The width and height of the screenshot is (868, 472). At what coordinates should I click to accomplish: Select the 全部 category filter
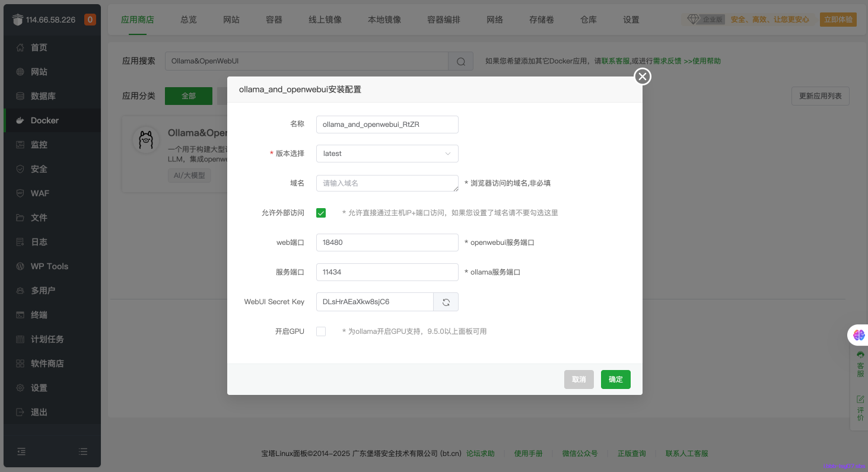point(189,96)
